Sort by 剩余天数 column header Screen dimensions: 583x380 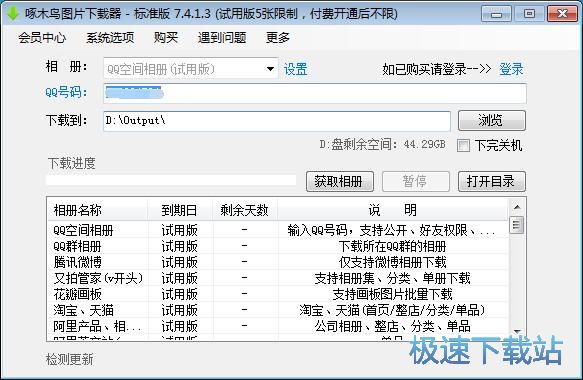pyautogui.click(x=245, y=210)
